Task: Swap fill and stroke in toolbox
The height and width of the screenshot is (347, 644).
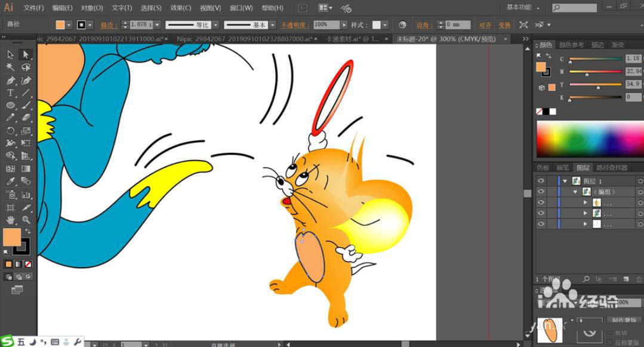Action: tap(27, 231)
